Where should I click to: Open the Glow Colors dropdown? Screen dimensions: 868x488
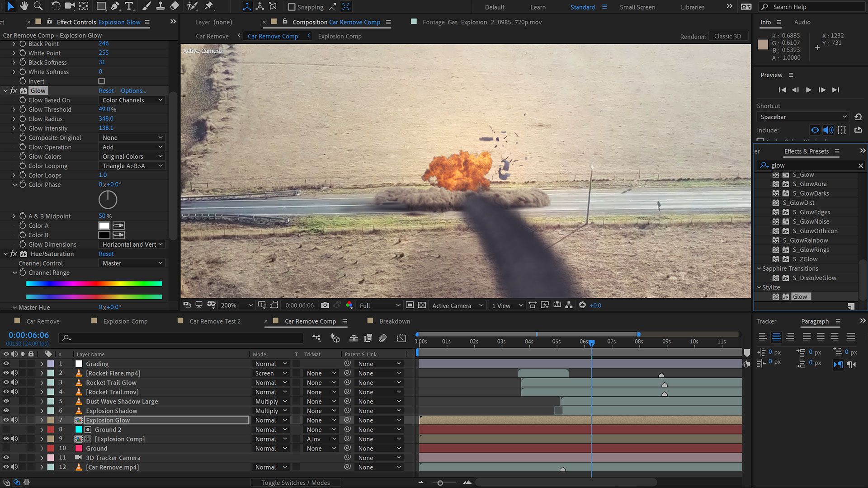click(132, 156)
